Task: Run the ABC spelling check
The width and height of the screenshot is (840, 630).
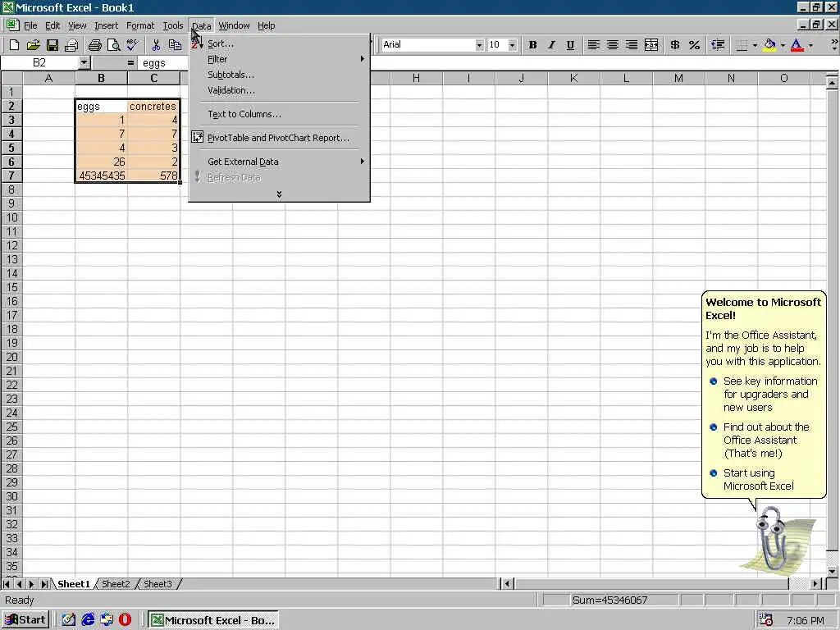Action: 132,45
